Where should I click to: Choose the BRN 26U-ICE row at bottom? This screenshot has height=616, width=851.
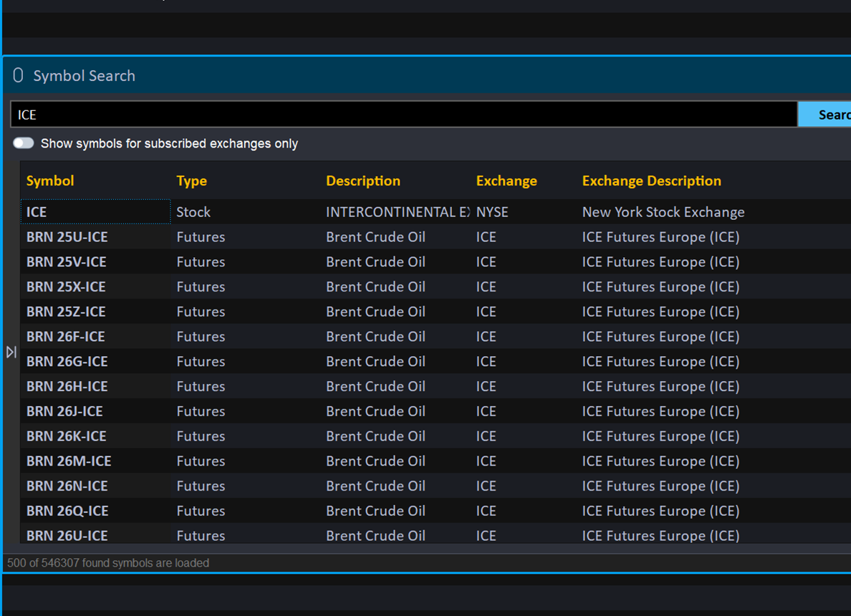(x=67, y=535)
